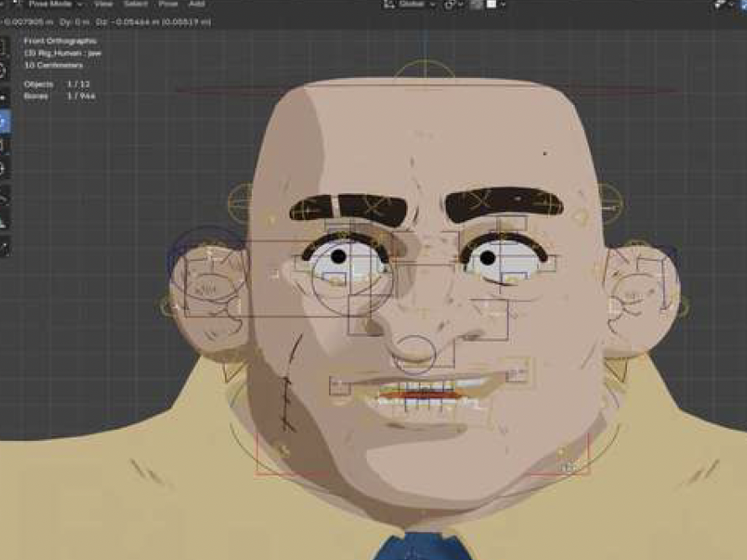The width and height of the screenshot is (747, 560).
Task: Open the Global transform orientation dropdown
Action: (416, 4)
